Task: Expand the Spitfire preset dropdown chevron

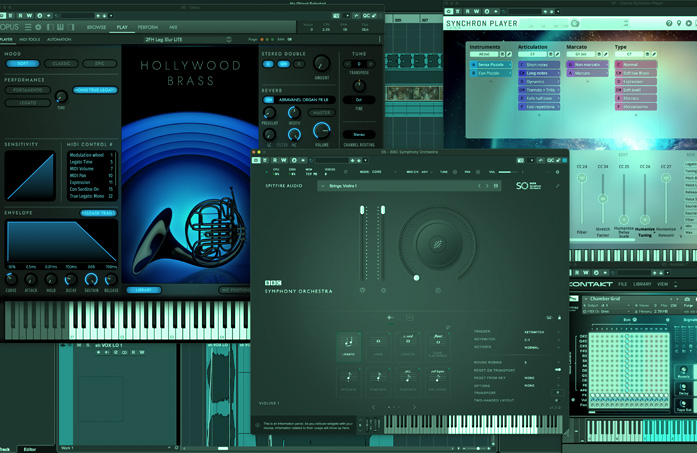Action: click(323, 186)
